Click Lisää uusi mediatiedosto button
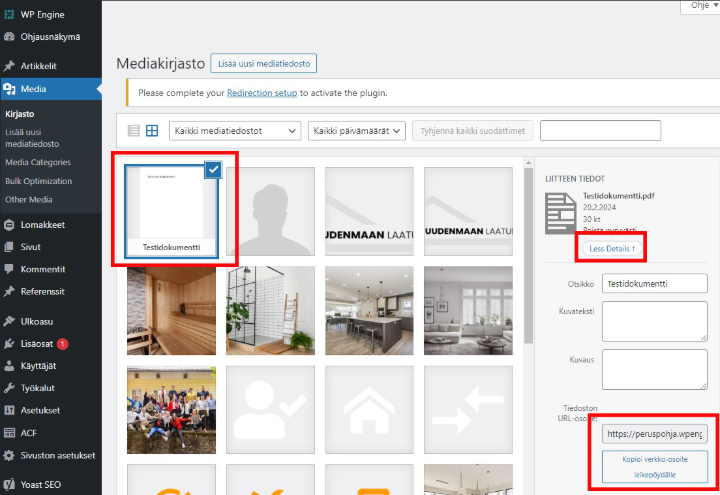 coord(263,64)
